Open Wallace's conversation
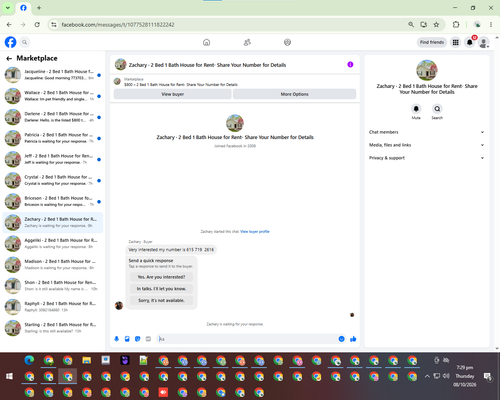500x400 pixels. click(53, 96)
